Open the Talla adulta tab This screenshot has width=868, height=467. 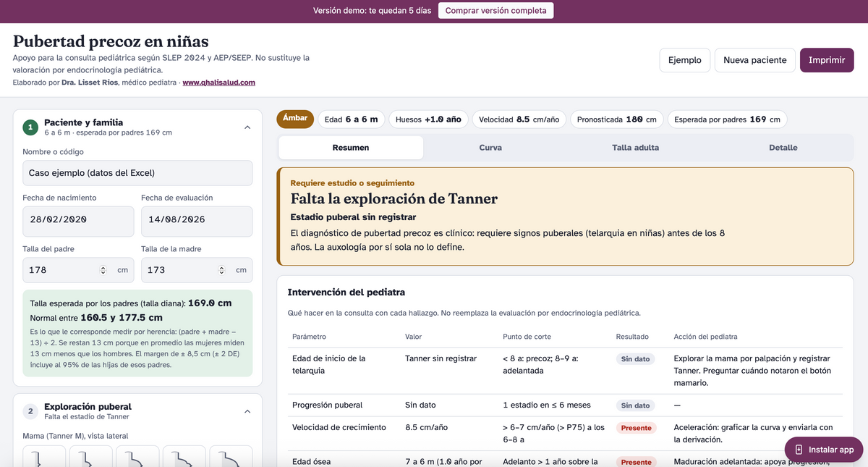[x=636, y=148]
